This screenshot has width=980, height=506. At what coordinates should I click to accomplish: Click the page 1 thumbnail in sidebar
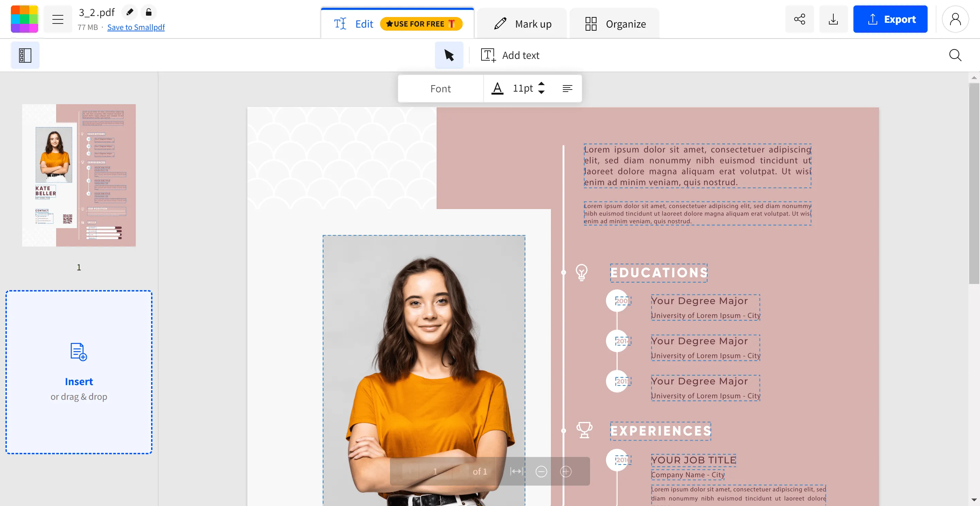point(79,174)
